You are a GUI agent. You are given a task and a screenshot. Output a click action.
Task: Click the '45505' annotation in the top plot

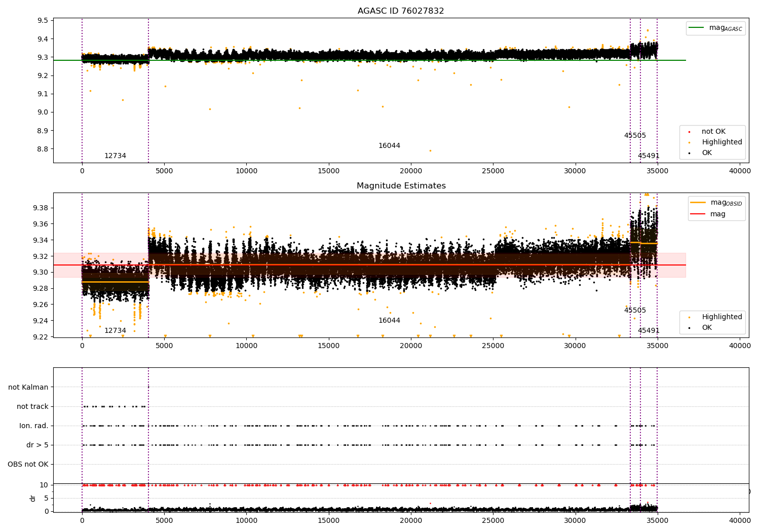(635, 136)
